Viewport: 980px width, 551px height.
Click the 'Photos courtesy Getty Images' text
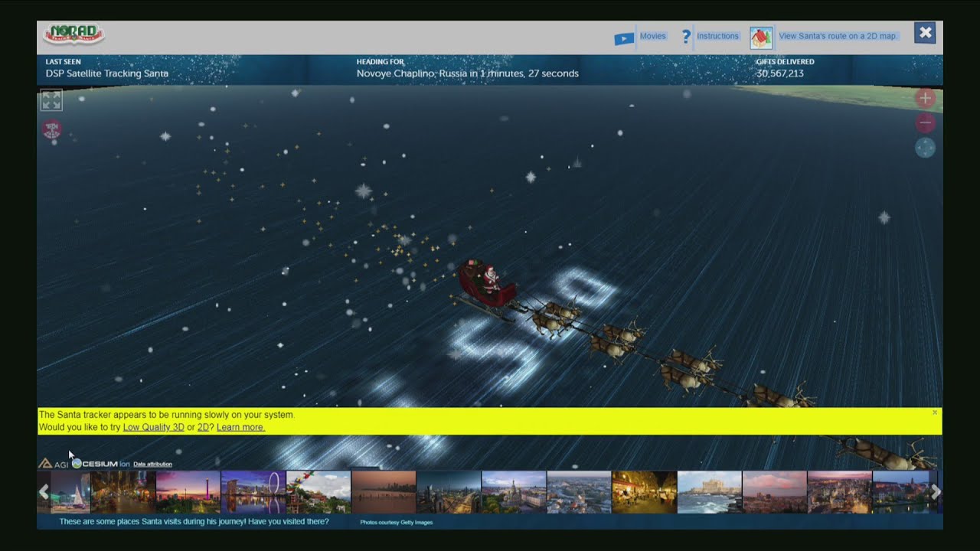click(x=397, y=523)
